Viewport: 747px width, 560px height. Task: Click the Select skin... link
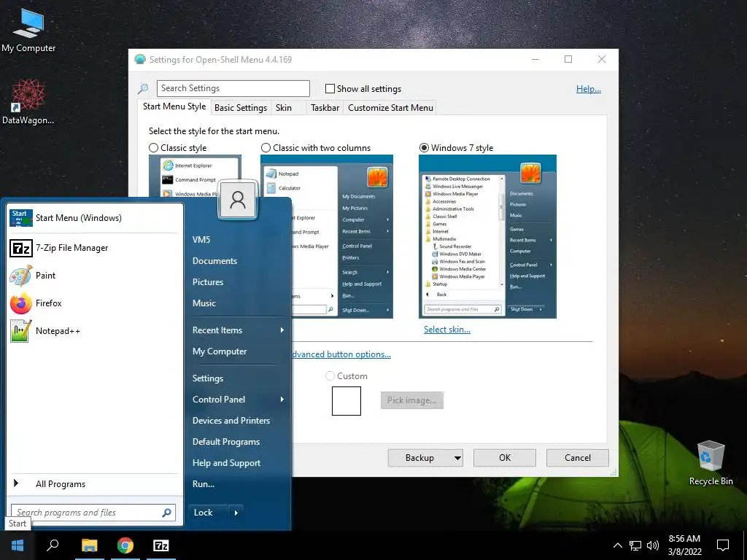coord(447,330)
